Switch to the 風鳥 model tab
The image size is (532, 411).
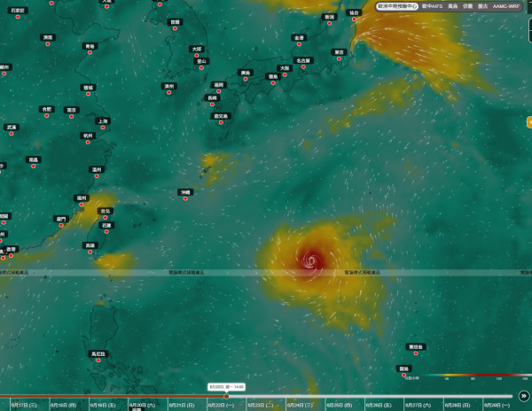coord(452,6)
